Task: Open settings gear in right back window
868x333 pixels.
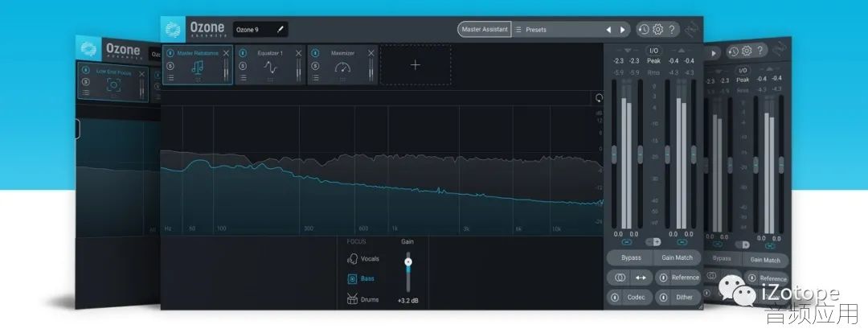Action: 747,51
